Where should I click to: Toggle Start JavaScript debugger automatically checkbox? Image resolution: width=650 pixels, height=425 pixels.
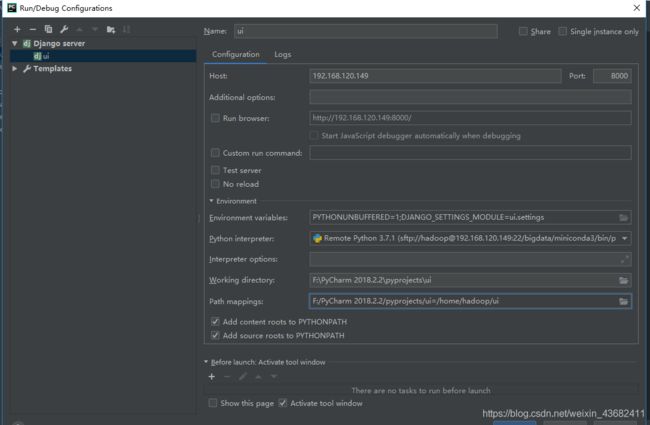314,136
